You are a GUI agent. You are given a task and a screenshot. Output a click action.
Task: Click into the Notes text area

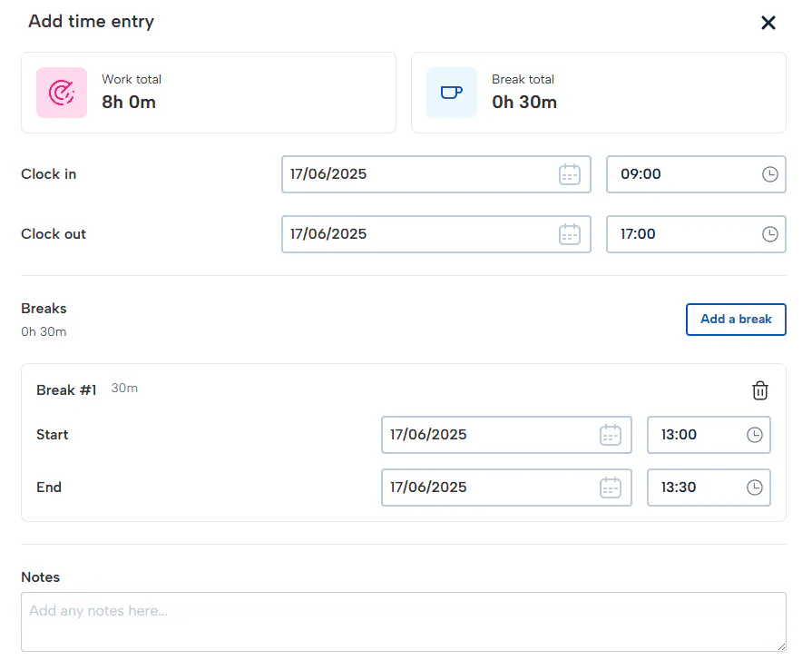[403, 622]
